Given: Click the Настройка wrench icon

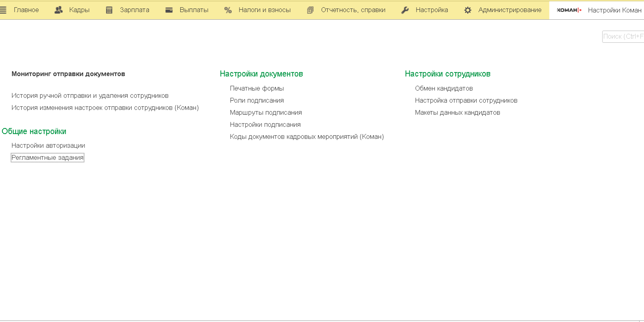Looking at the screenshot, I should point(405,10).
